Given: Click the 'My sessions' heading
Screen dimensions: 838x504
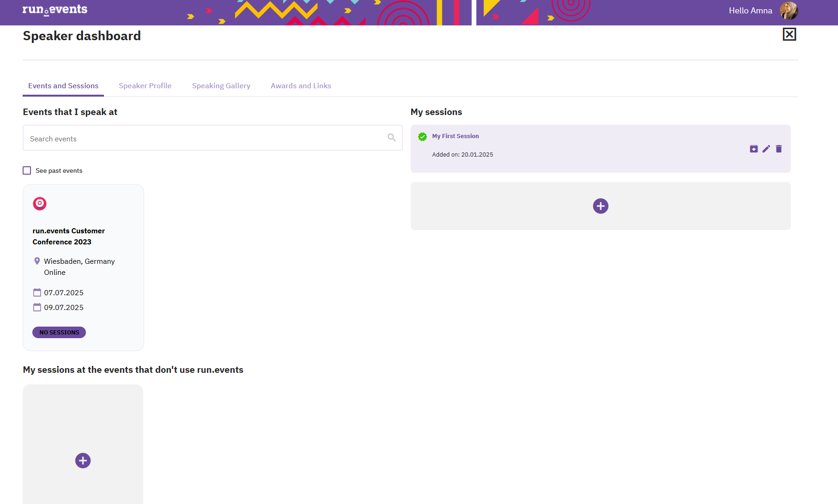Looking at the screenshot, I should [436, 112].
